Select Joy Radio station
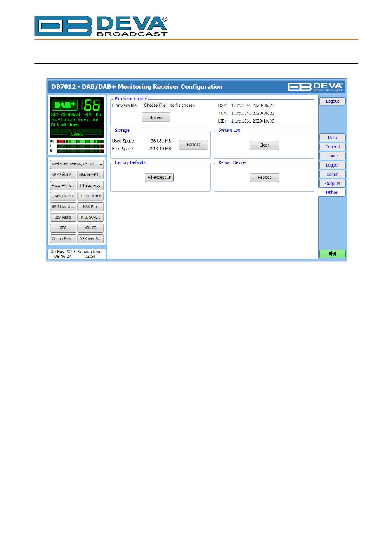This screenshot has height=559, width=392. coord(63,217)
